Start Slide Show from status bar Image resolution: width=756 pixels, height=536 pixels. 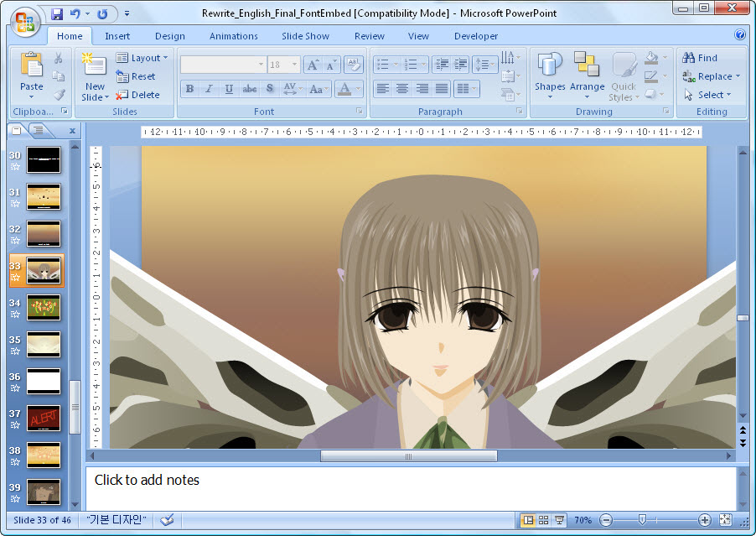(x=559, y=520)
